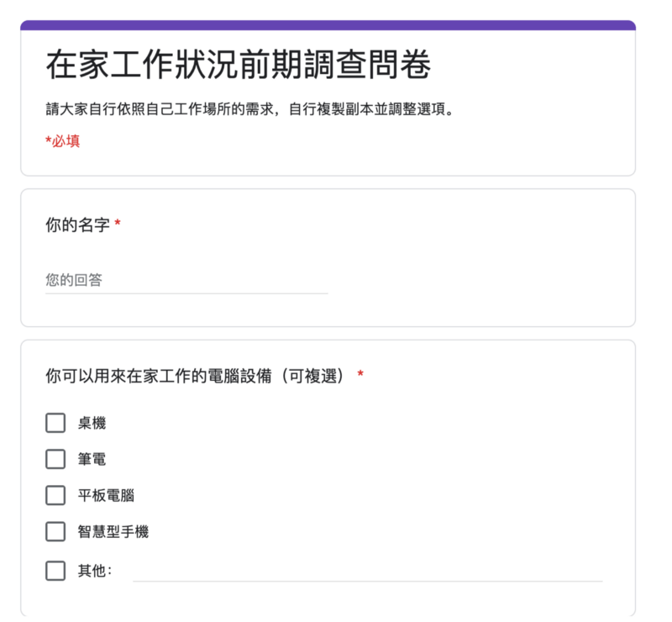Tick the 筆電 checkbox
Viewport: 672px width, 622px height.
pos(55,459)
